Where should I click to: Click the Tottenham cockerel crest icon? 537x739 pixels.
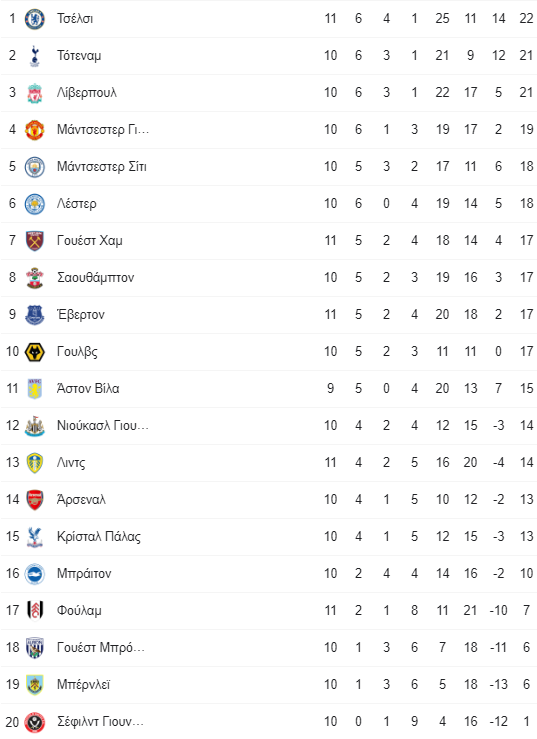pyautogui.click(x=34, y=56)
